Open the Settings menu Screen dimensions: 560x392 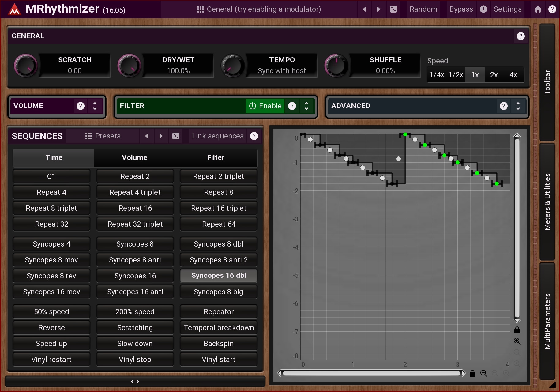pos(508,9)
